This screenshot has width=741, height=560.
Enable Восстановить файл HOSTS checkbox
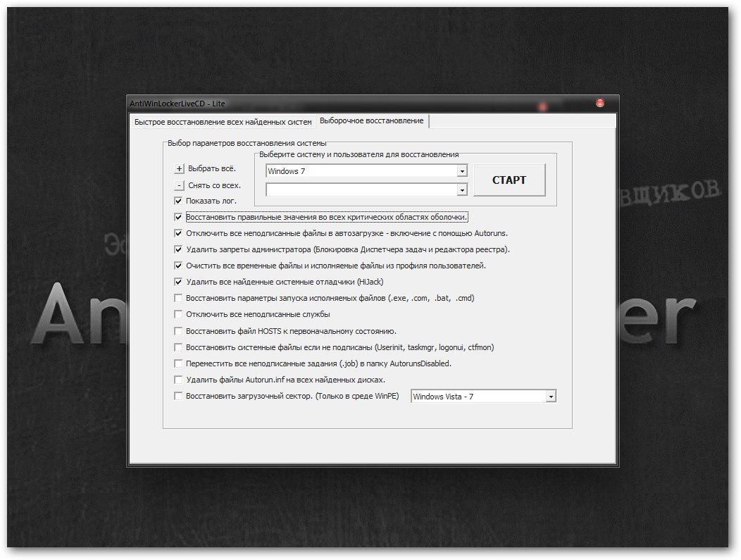[179, 331]
